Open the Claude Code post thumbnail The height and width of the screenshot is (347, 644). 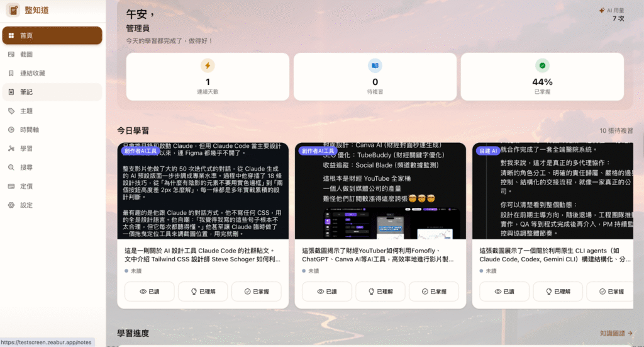coord(203,191)
